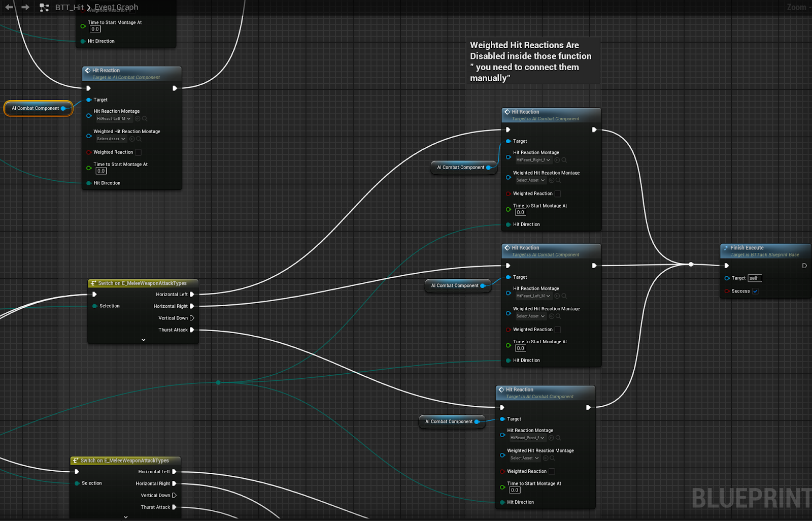The image size is (812, 521).
Task: Click the Success pin on Finish Execute
Action: [x=727, y=291]
